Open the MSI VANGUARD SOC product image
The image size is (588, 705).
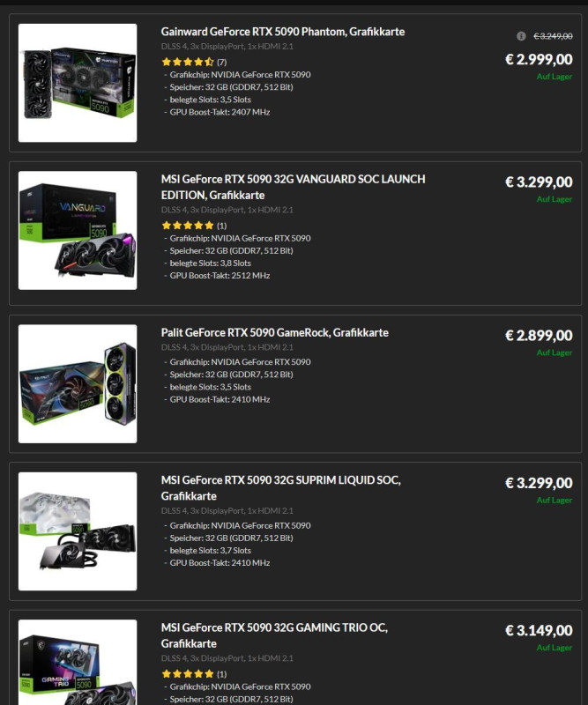tap(78, 230)
